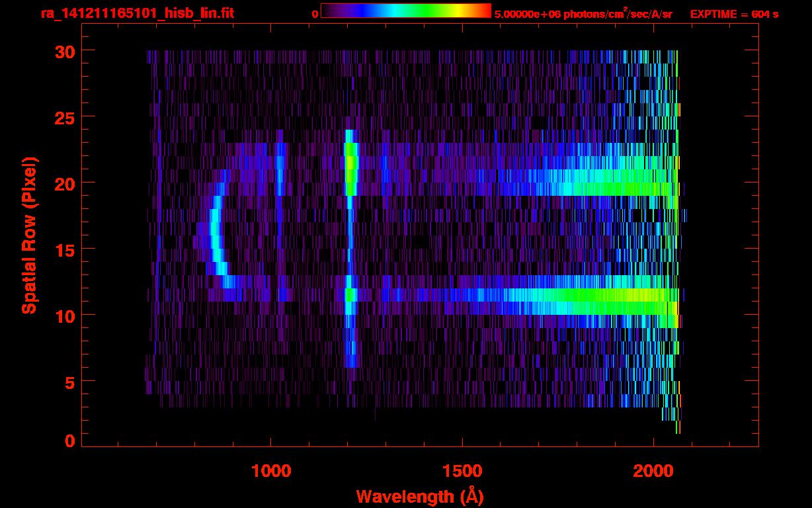Click the x-axis tick label 1000

(x=271, y=471)
